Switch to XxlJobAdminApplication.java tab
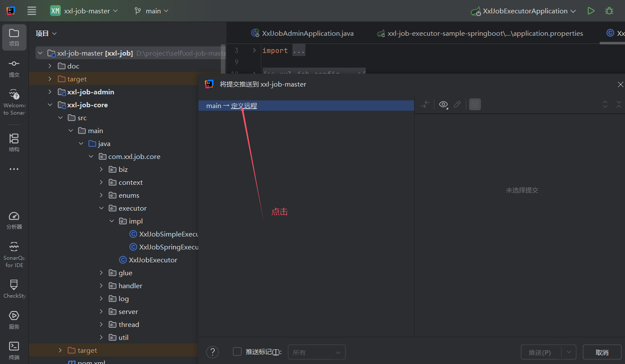Image resolution: width=625 pixels, height=364 pixels. 307,33
